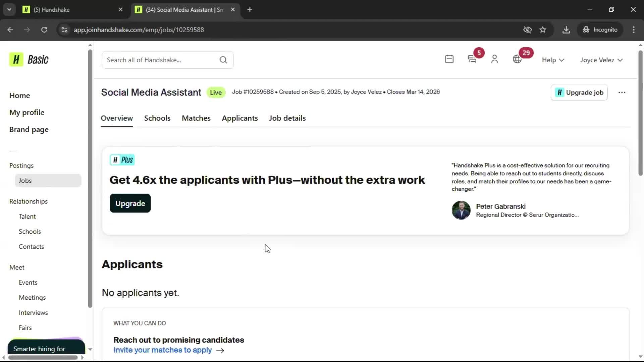The width and height of the screenshot is (644, 362).
Task: Open Talent under Relationships
Action: (x=27, y=217)
